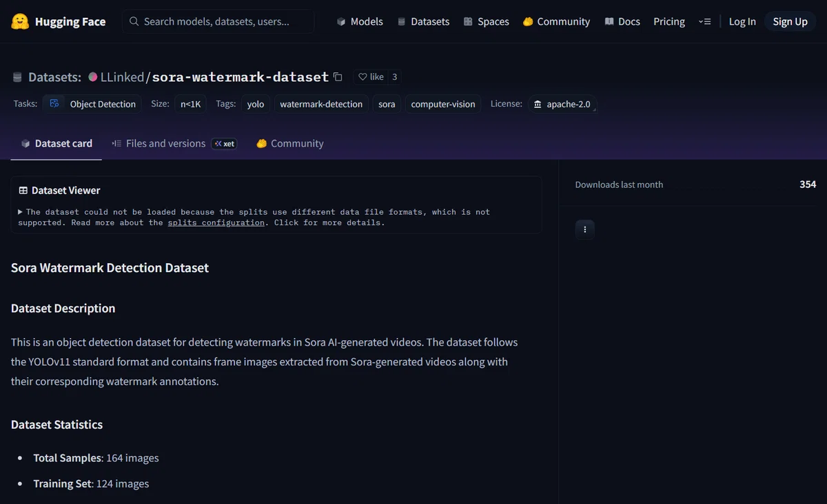Click the Downloads last month count 354
827x504 pixels.
[808, 184]
